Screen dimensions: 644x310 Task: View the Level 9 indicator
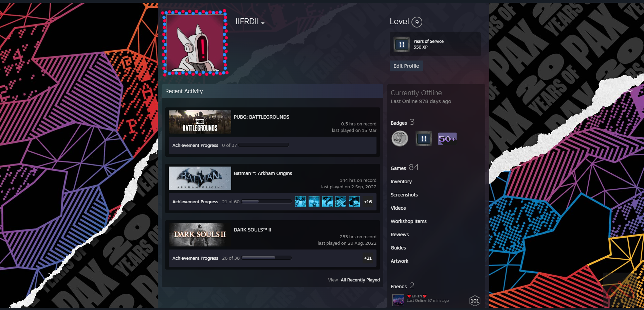tap(416, 22)
